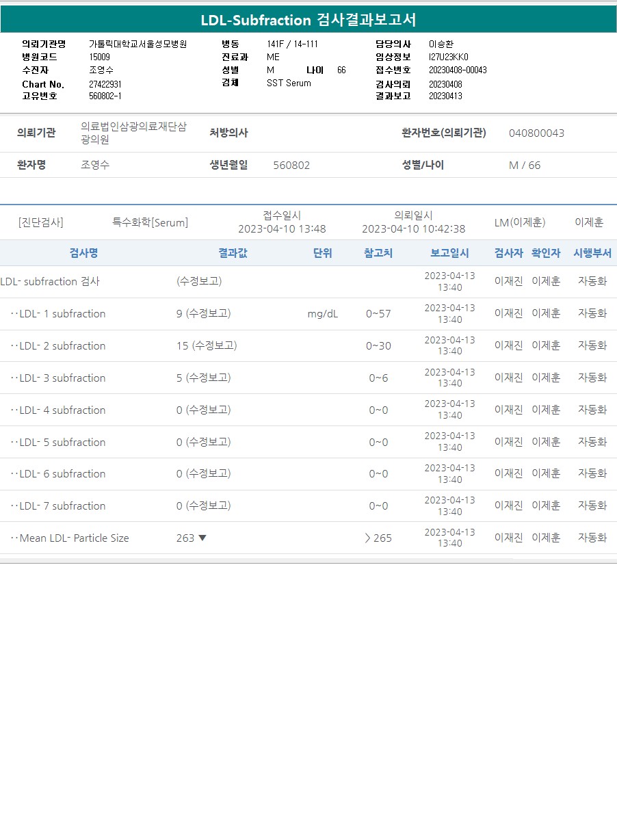Click the Chart No. value 27422931
Viewport: 617px width, 840px height.
point(105,84)
